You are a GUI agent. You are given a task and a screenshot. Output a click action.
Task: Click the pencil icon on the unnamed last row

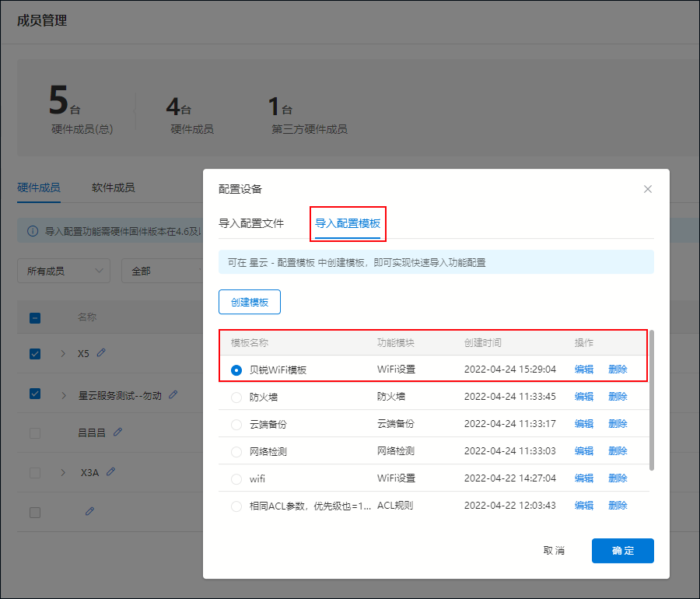click(x=89, y=511)
